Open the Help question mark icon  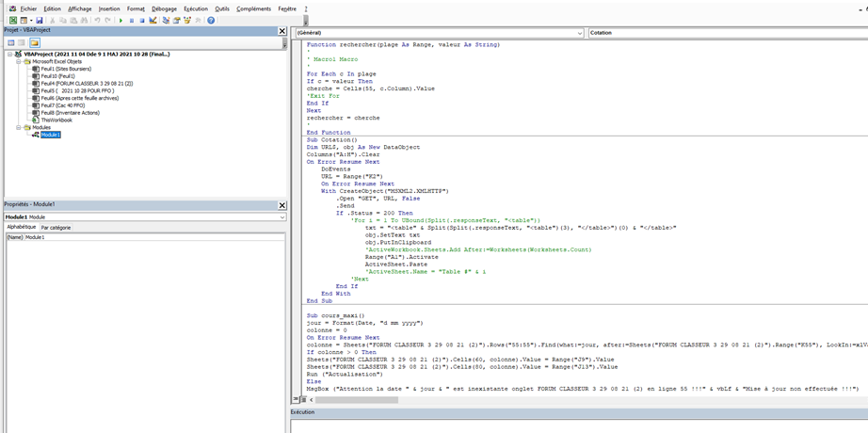pos(211,20)
